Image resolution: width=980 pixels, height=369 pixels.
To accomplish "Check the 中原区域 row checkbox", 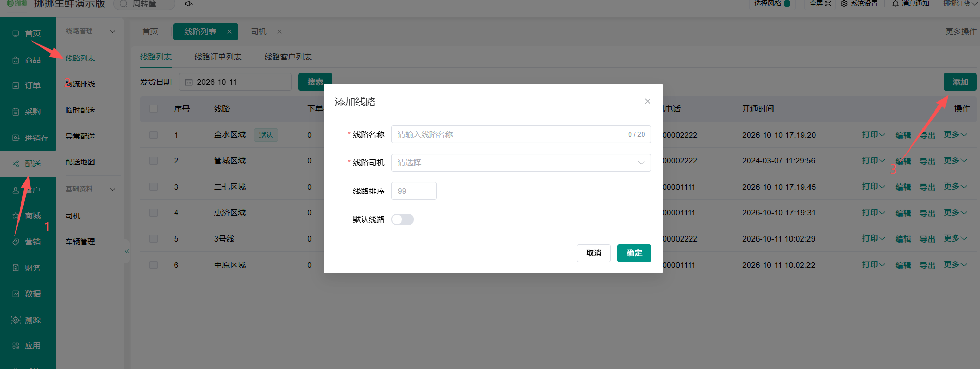I will coord(154,265).
